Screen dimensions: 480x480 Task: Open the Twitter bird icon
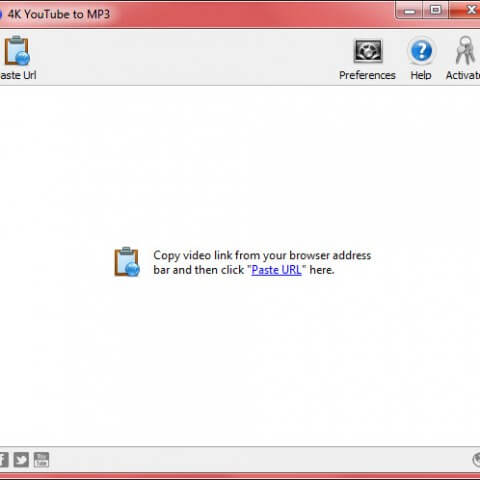point(21,460)
